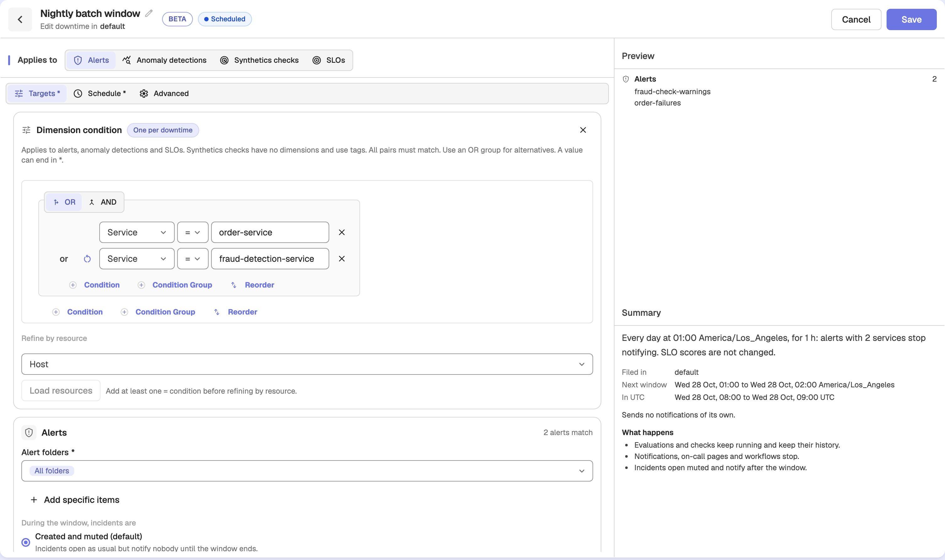Open the equals operator dropdown for fraud-detection-service
The image size is (945, 560).
click(x=193, y=259)
